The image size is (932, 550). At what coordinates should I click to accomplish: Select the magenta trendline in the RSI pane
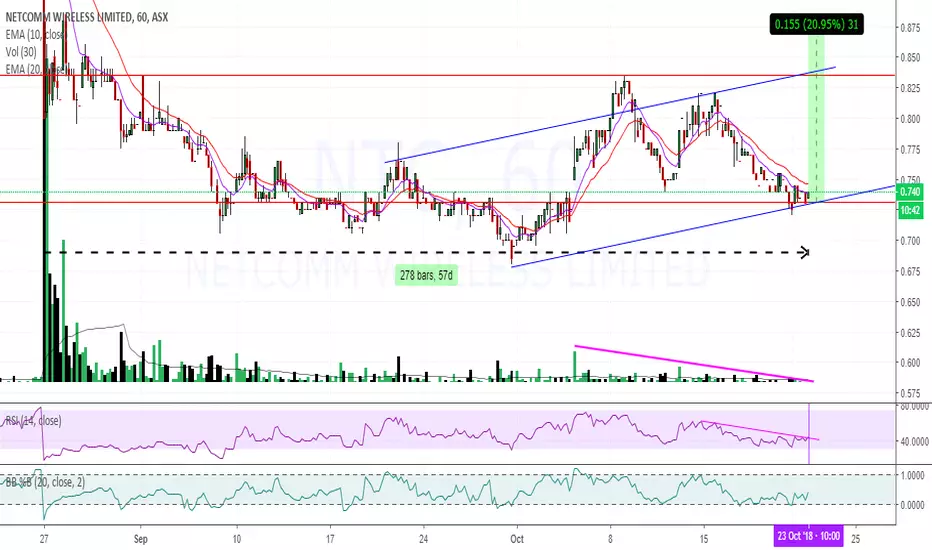(761, 430)
